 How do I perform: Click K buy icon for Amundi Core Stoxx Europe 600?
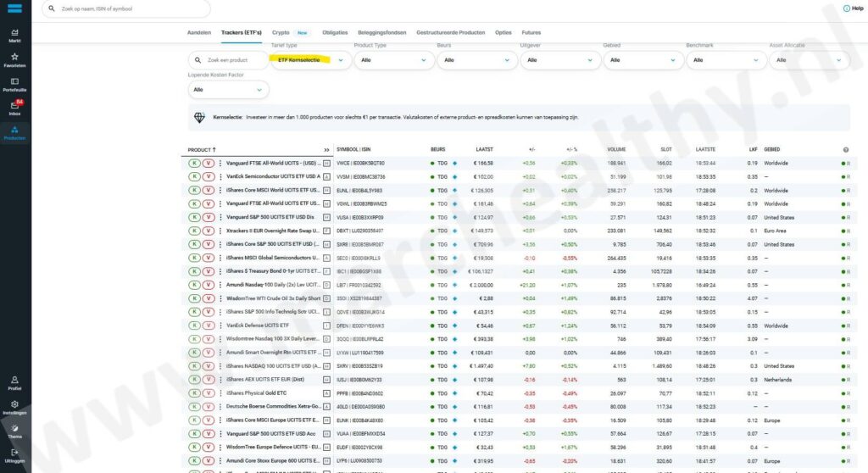pos(194,461)
